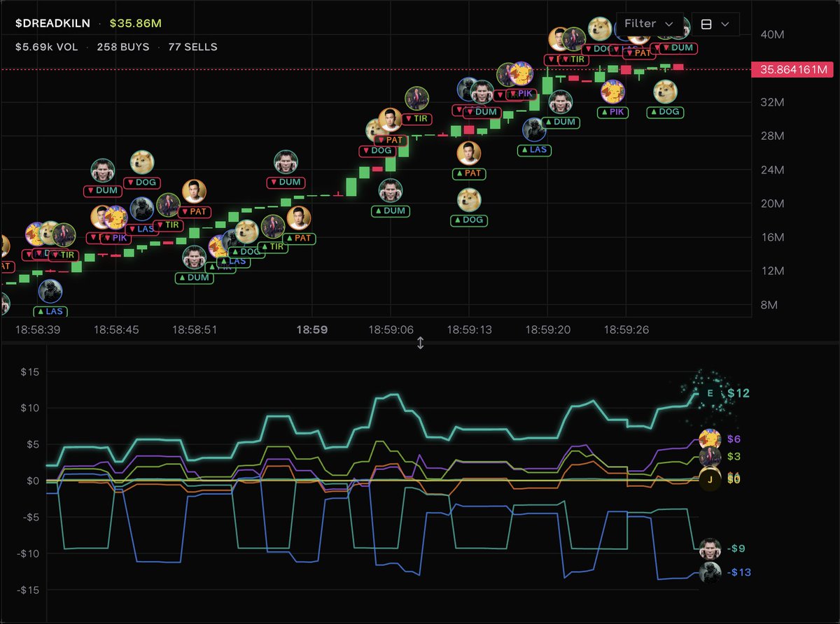Image resolution: width=840 pixels, height=624 pixels.
Task: Click the J badge beside $0
Action: [710, 480]
